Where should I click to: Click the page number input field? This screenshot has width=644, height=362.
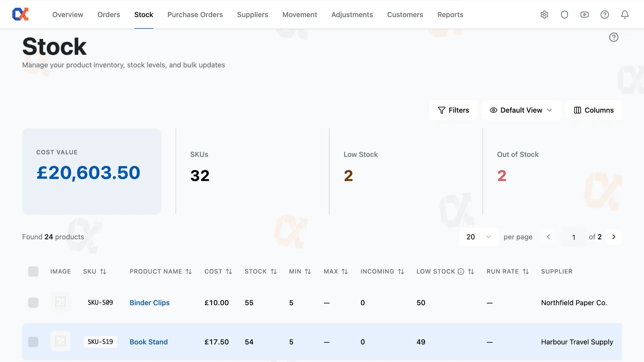pyautogui.click(x=573, y=237)
